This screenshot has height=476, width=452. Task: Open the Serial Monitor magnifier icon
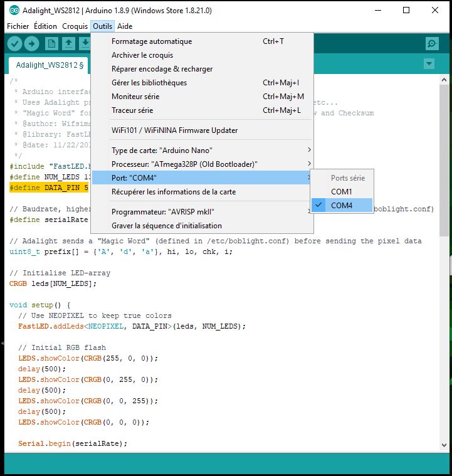click(x=432, y=44)
